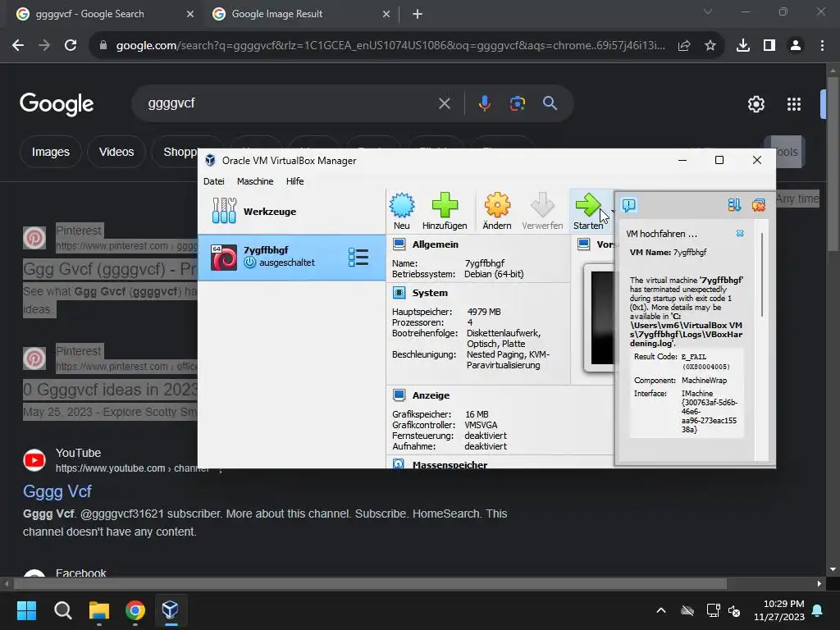The width and height of the screenshot is (840, 630).
Task: Click the Google logo
Action: point(57,104)
